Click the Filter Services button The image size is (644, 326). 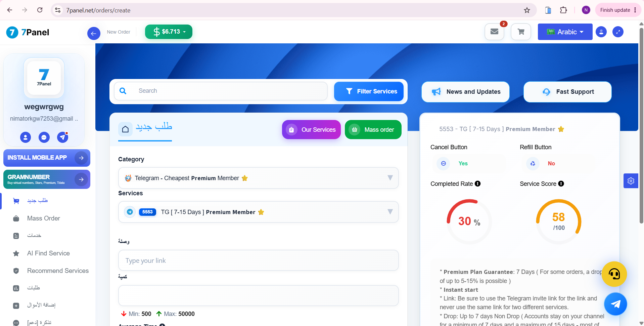click(x=369, y=91)
